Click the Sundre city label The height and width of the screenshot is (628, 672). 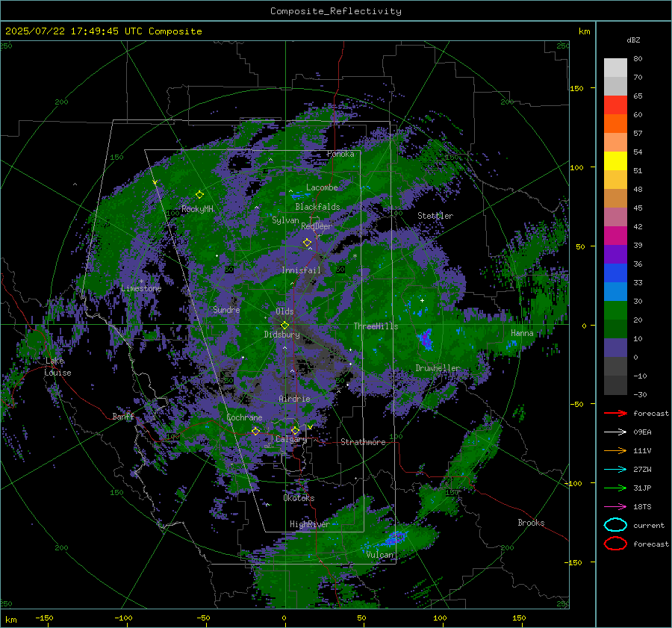click(226, 309)
